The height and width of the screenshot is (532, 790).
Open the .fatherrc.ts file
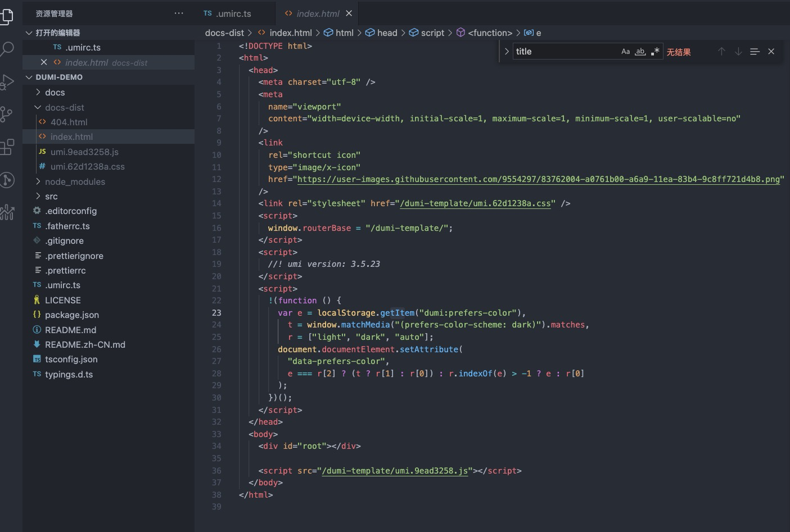(x=109, y=226)
